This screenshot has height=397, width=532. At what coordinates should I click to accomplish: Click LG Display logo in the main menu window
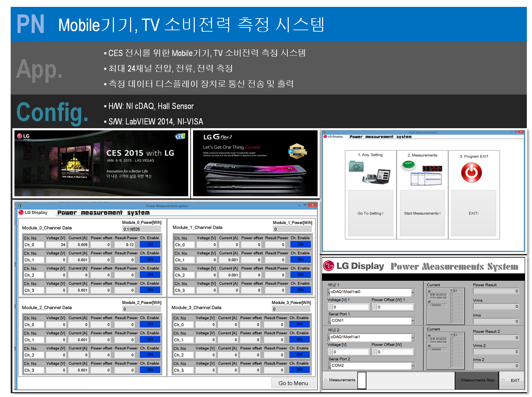point(333,136)
